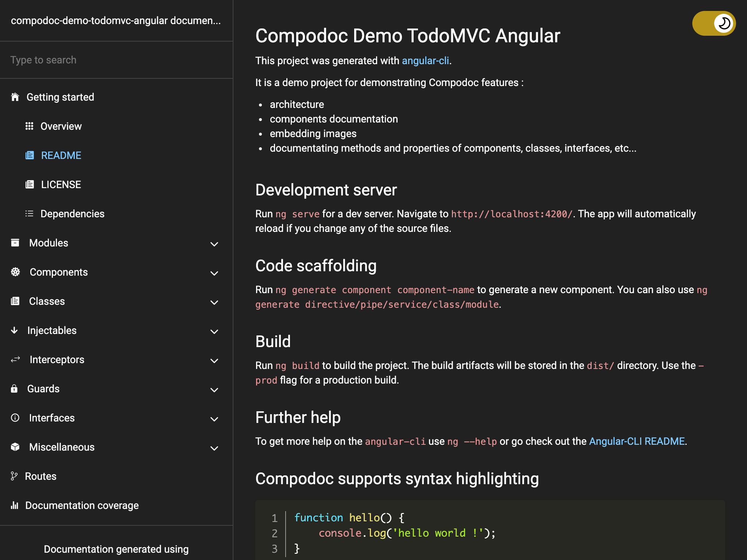The width and height of the screenshot is (747, 560).
Task: Click the Guards lock icon
Action: pyautogui.click(x=15, y=389)
